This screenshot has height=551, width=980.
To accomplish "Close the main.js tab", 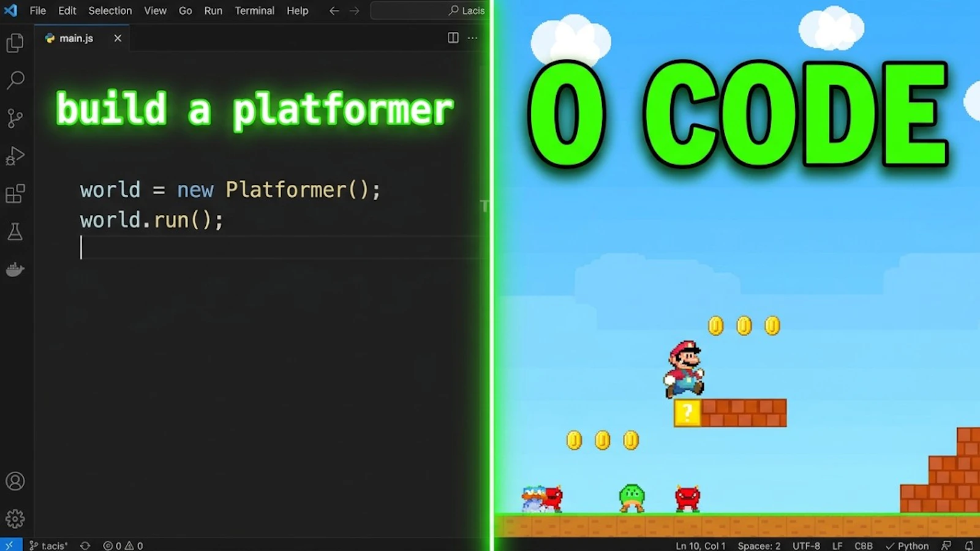I will pos(118,38).
